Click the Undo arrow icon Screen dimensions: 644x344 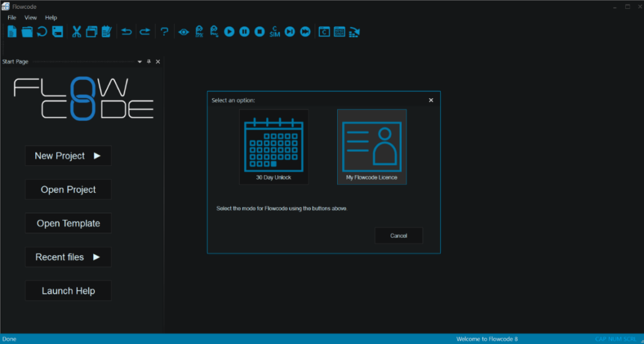126,31
